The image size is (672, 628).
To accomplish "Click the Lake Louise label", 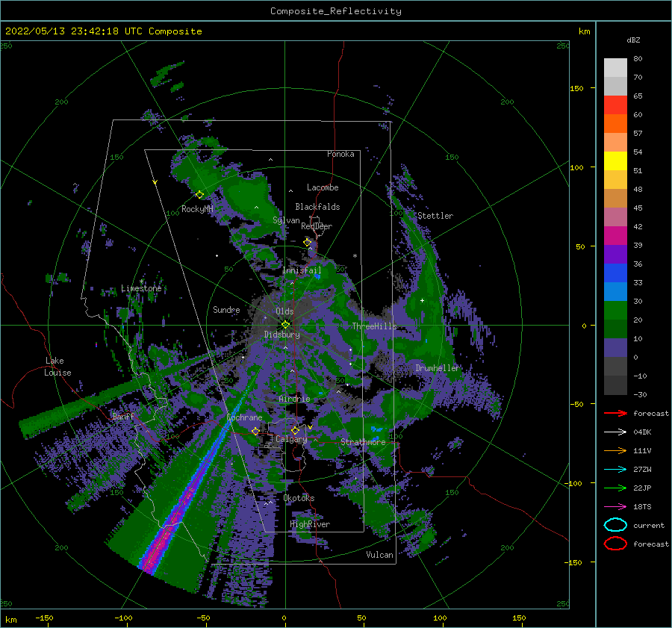I will click(x=57, y=367).
